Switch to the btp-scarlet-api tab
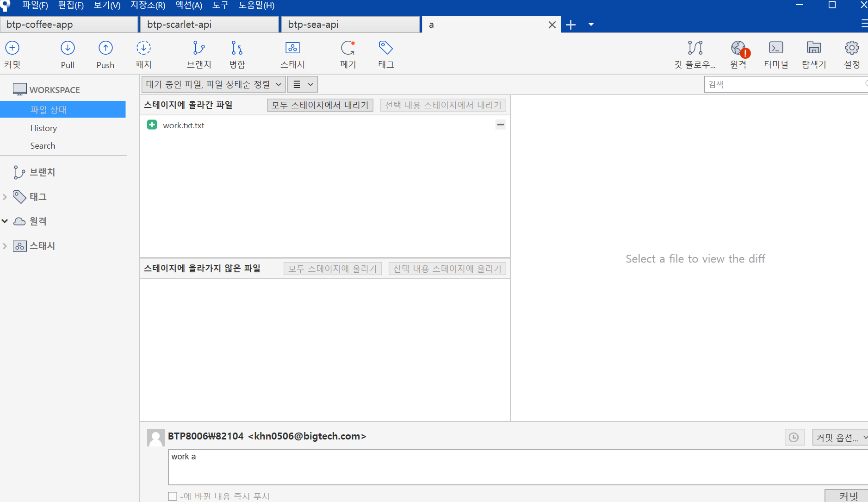This screenshot has width=868, height=502. click(x=210, y=25)
